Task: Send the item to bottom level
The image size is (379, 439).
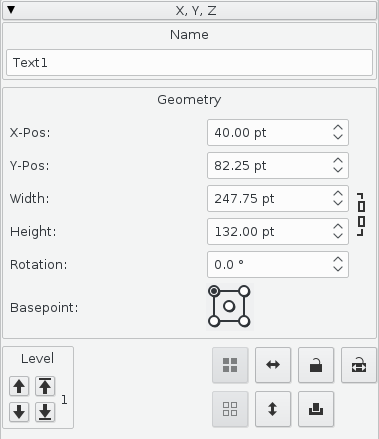Action: point(45,412)
